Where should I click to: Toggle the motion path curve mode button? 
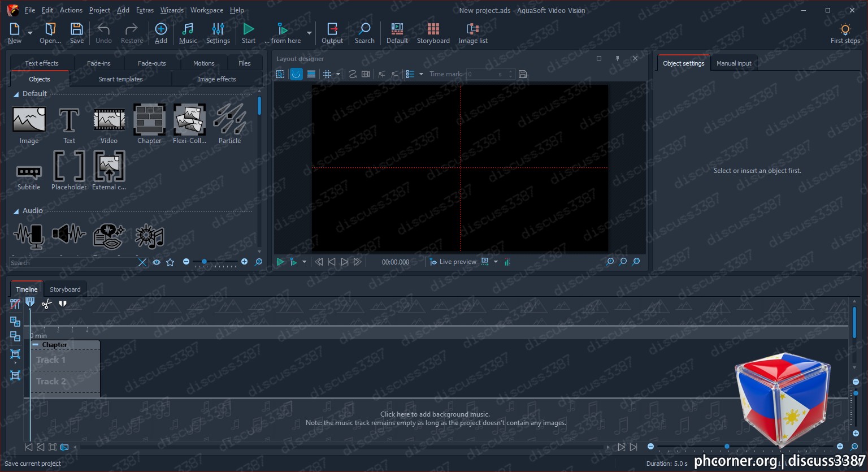(296, 74)
